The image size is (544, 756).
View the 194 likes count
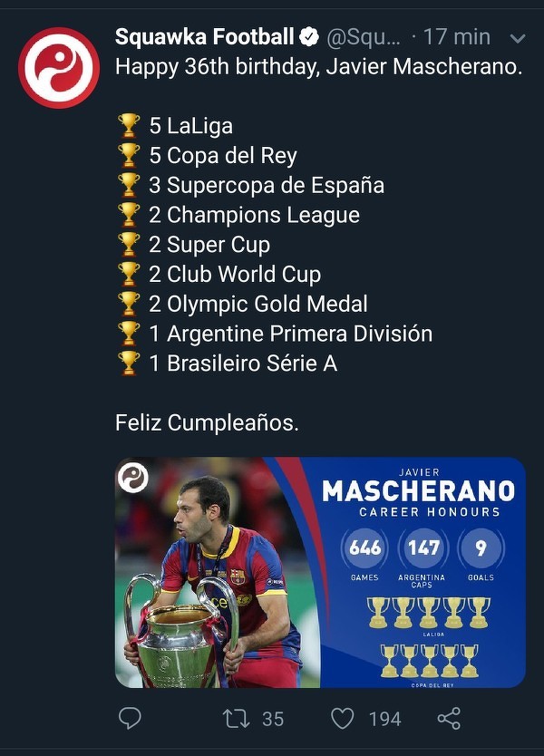(384, 719)
